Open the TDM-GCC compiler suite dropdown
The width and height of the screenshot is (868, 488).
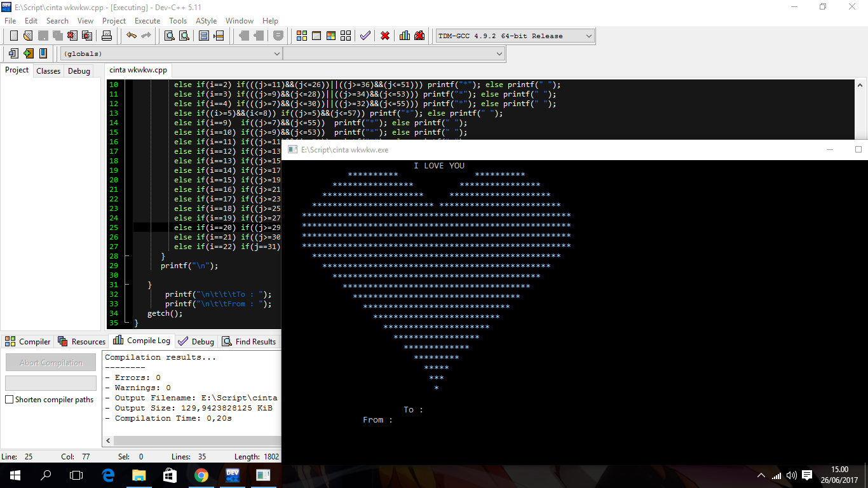[588, 36]
